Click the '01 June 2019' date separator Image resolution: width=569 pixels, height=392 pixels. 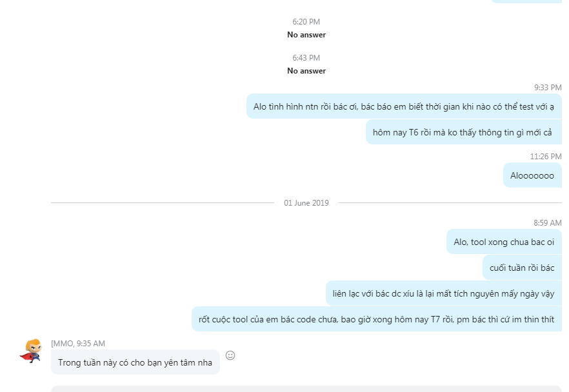click(x=306, y=203)
